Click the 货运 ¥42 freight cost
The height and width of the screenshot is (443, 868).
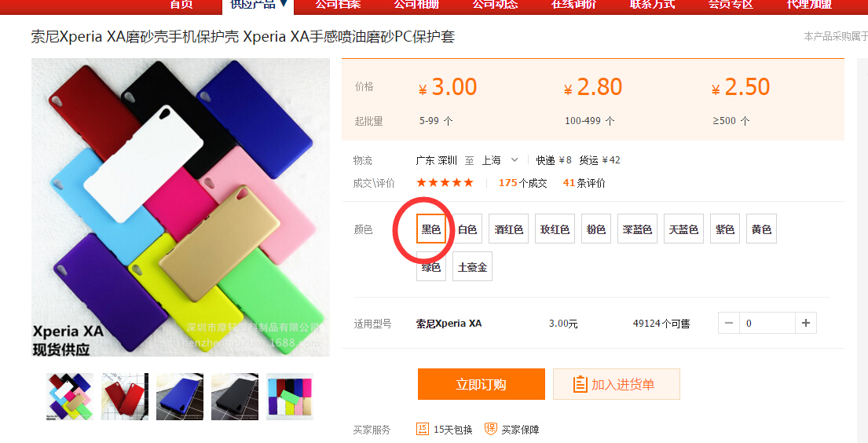pyautogui.click(x=599, y=160)
